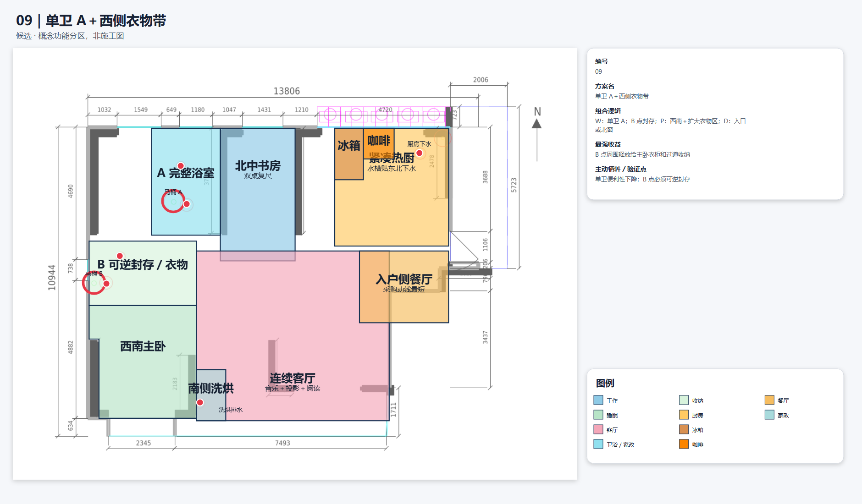Click the red dot above A 完整浴室
Screen dimensions: 862x504
tap(181, 166)
